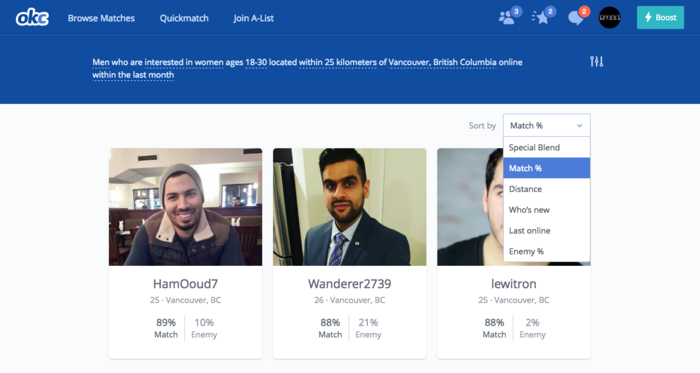The height and width of the screenshot is (373, 700).
Task: Click the Wanderer2739 username
Action: pyautogui.click(x=350, y=284)
